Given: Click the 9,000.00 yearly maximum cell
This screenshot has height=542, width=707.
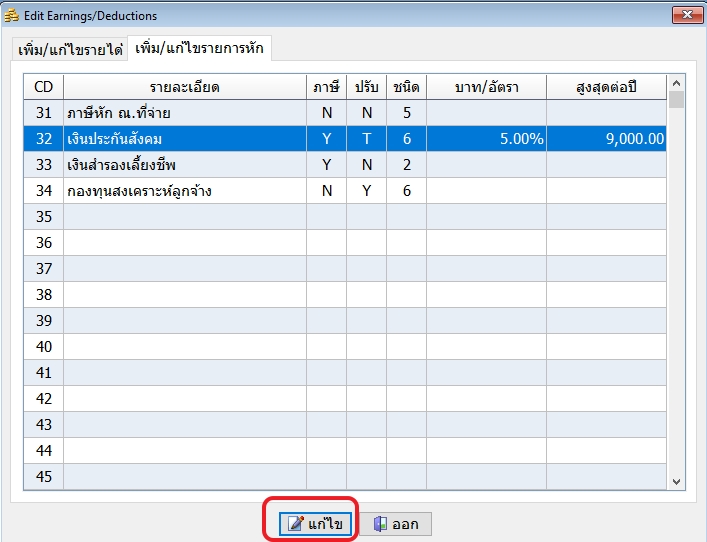Looking at the screenshot, I should tap(606, 139).
